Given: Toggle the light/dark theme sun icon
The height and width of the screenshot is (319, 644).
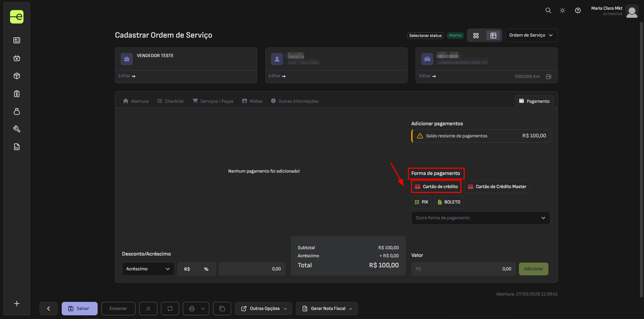Looking at the screenshot, I should coord(562,10).
